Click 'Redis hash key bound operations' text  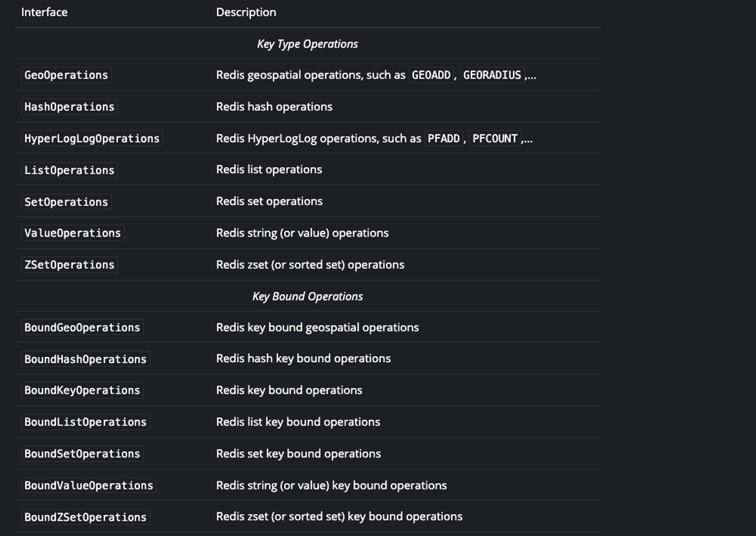304,359
